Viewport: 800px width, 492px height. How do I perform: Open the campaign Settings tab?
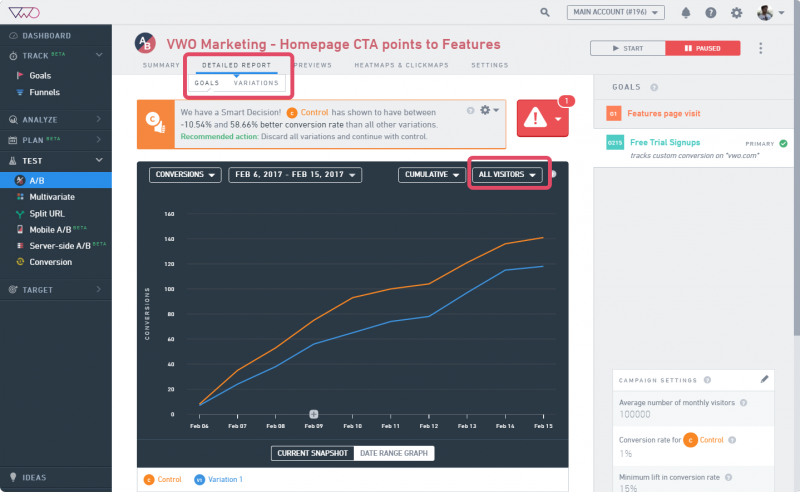tap(490, 65)
